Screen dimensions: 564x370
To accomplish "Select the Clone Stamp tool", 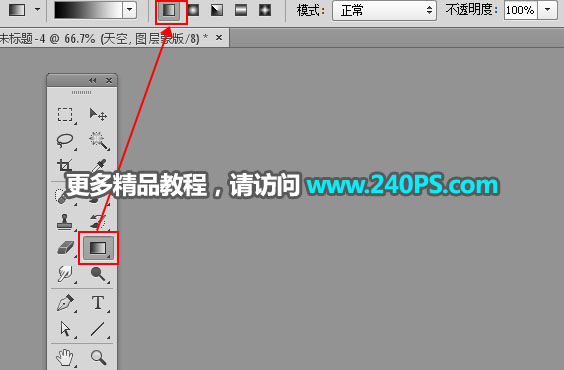I will tap(65, 222).
